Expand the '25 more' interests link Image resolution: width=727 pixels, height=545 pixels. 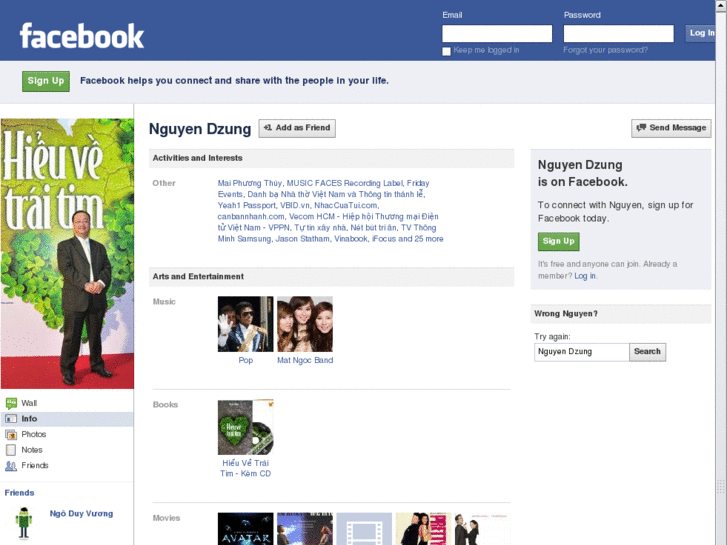click(x=429, y=239)
